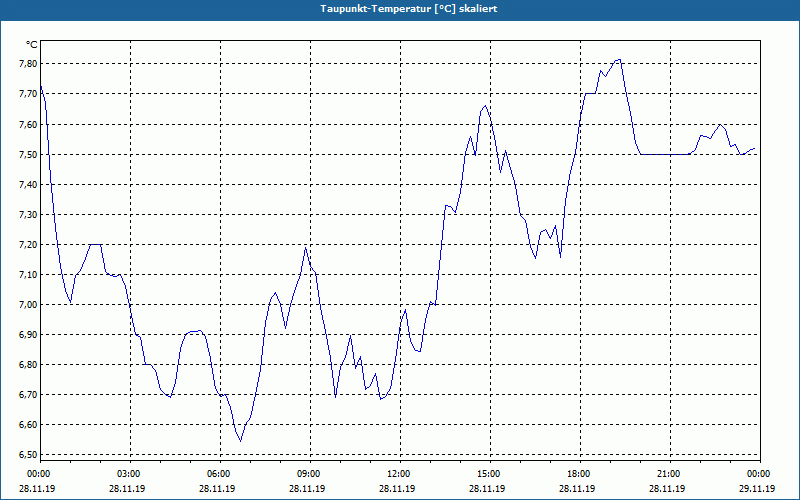Click the 28.11.19 date under 03:00
The width and height of the screenshot is (800, 500).
[127, 488]
